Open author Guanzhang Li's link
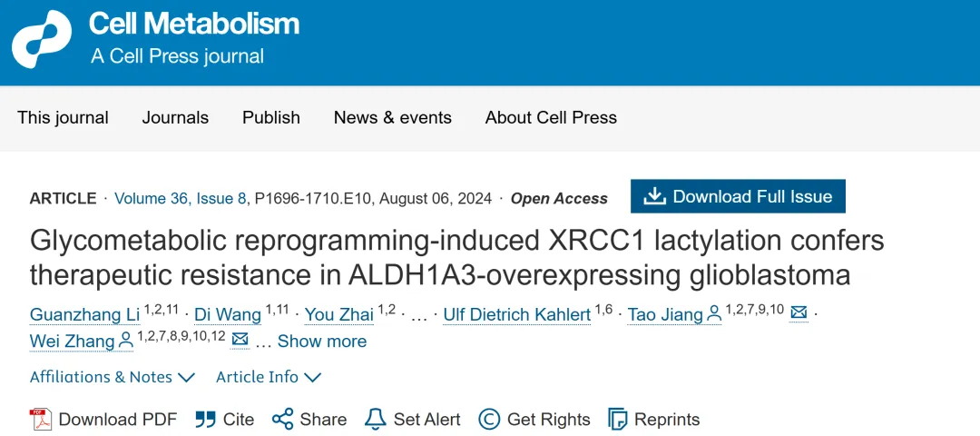The height and width of the screenshot is (436, 980). pyautogui.click(x=84, y=315)
